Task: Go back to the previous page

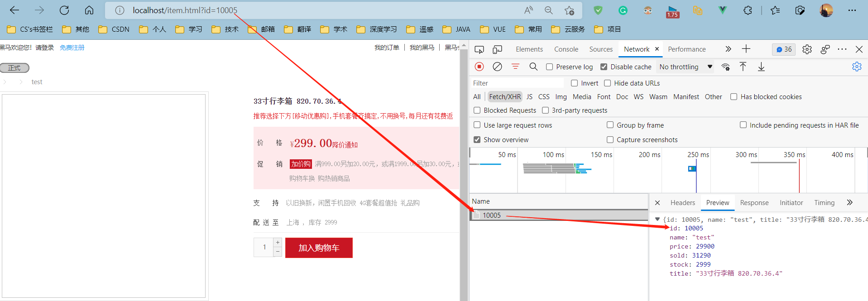Action: (x=14, y=10)
